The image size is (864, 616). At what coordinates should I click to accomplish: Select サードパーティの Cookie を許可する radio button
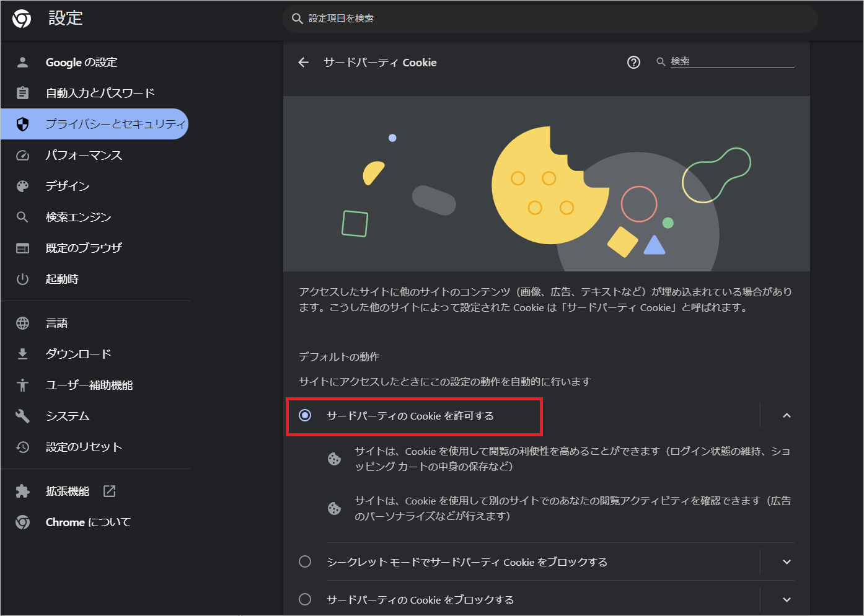[x=305, y=415]
